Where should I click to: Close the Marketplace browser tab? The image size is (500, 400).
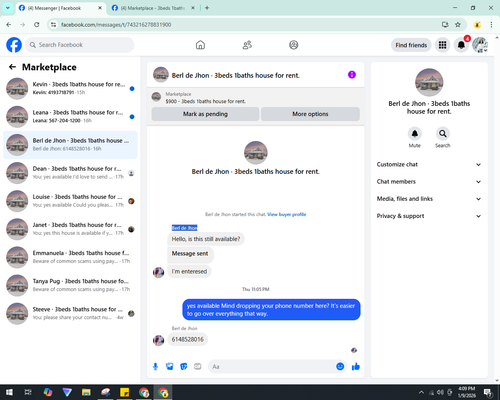point(193,8)
